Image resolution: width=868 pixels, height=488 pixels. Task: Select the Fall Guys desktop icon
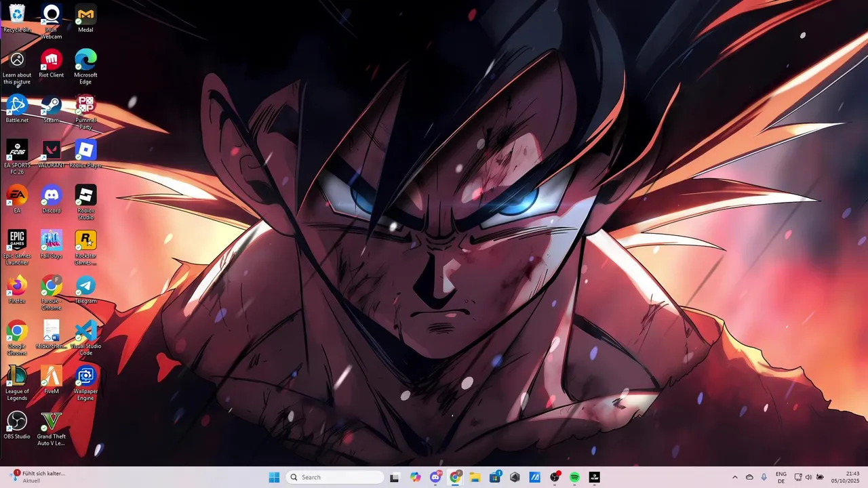coord(51,244)
